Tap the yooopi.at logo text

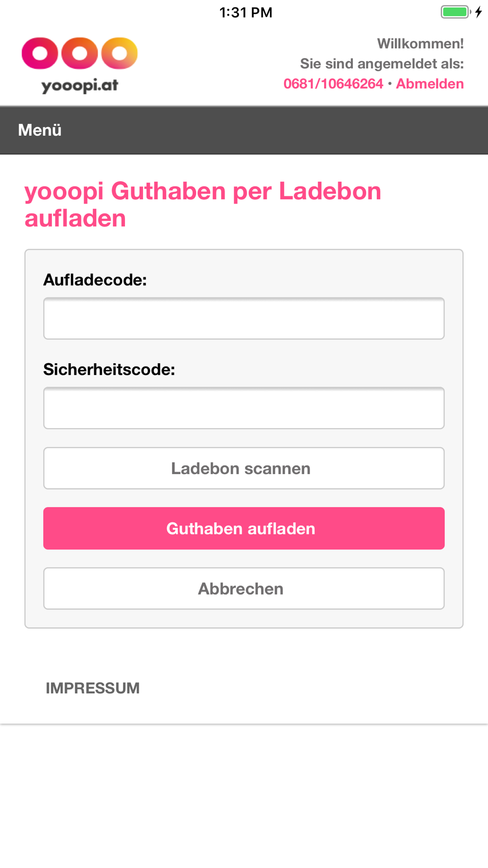pyautogui.click(x=80, y=85)
